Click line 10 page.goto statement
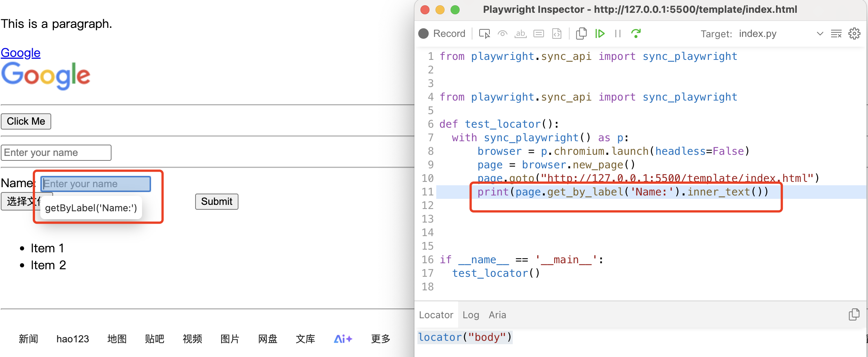 (x=648, y=178)
